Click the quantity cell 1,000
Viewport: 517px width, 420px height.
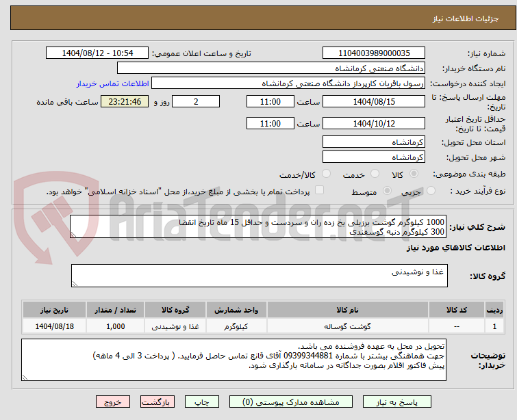116,326
